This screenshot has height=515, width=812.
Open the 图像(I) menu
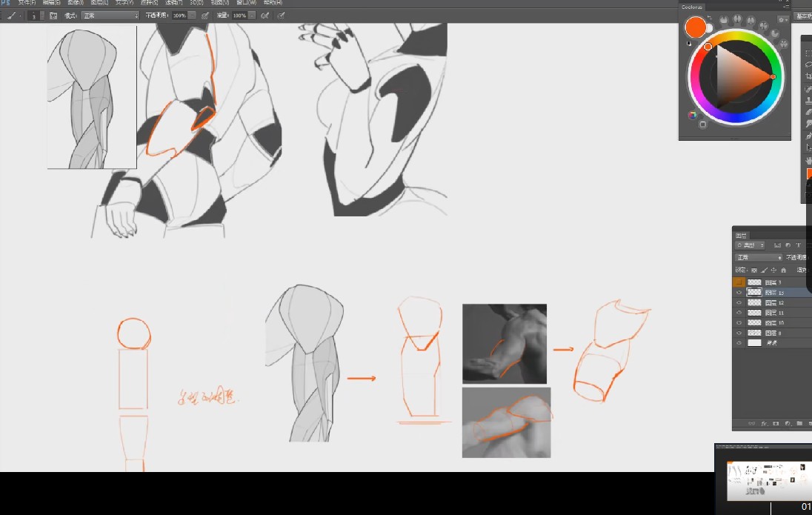[76, 2]
